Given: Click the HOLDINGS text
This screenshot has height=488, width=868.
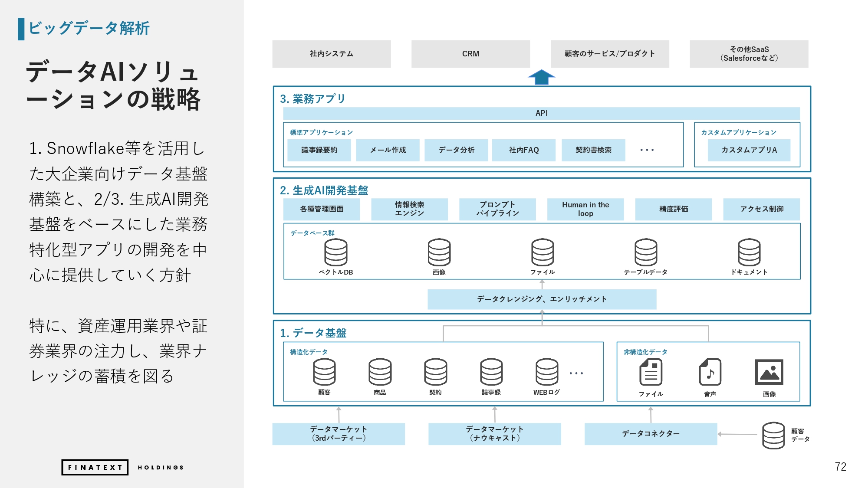Looking at the screenshot, I should click(161, 467).
